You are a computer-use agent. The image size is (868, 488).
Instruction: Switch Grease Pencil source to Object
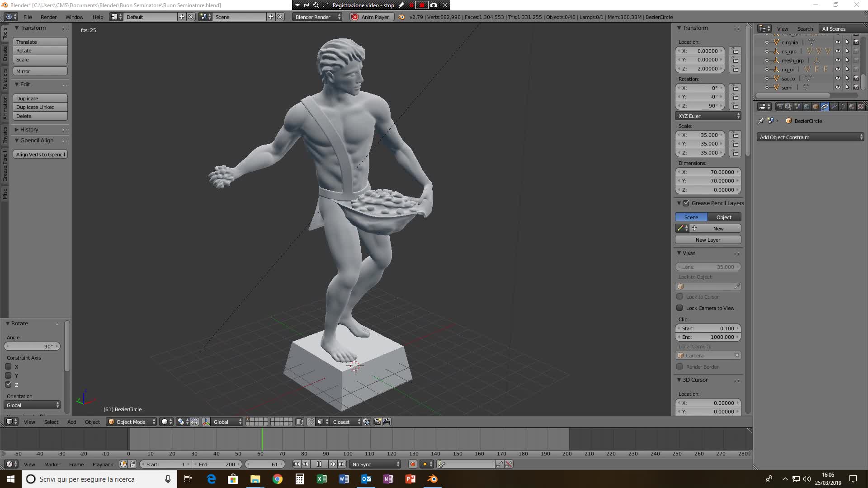coord(724,217)
